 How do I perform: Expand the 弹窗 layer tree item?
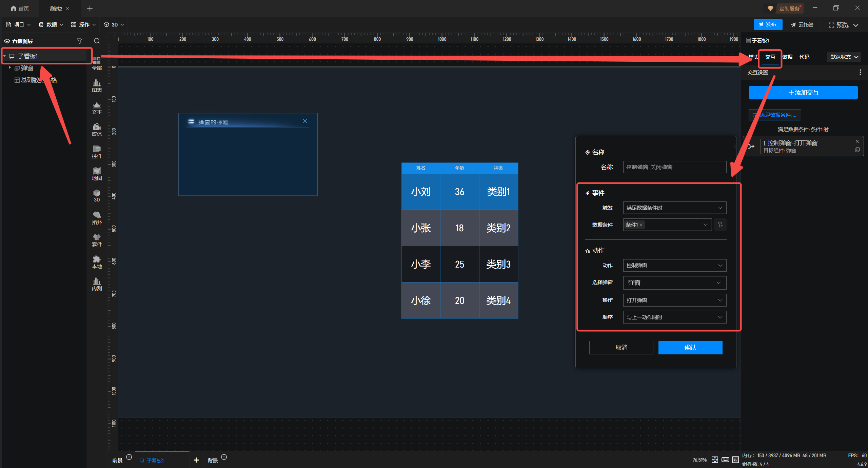[10, 68]
